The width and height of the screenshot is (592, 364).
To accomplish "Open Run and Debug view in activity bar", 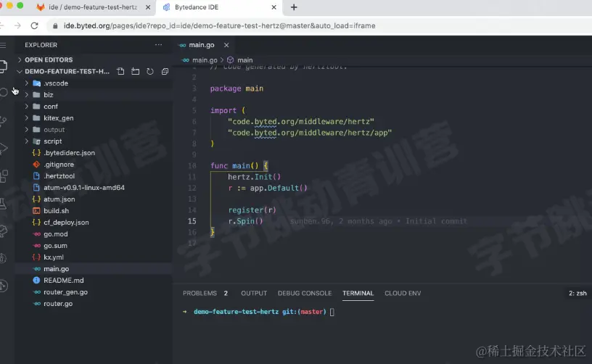I will click(x=4, y=148).
